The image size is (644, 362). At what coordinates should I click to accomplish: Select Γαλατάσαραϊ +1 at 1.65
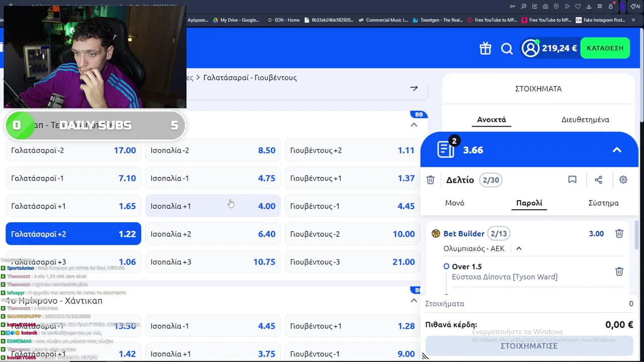pyautogui.click(x=73, y=206)
